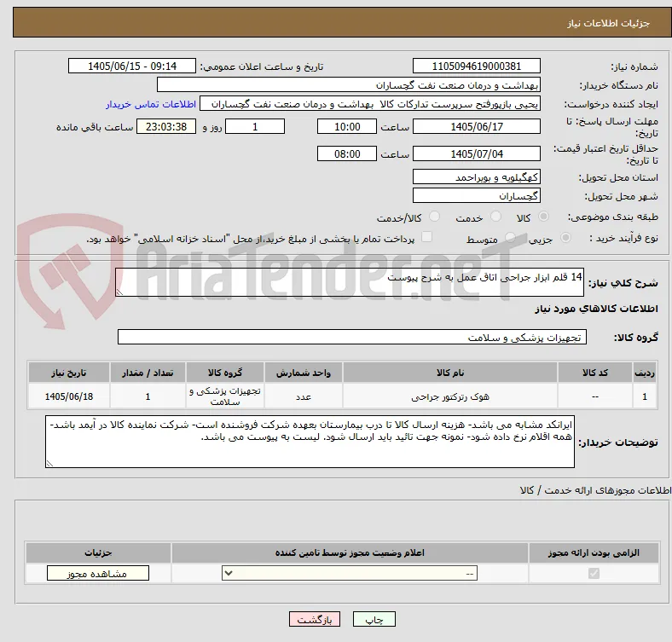This screenshot has height=642, width=672.
Task: Click the price validity date 1405/07/04
Action: tap(477, 153)
